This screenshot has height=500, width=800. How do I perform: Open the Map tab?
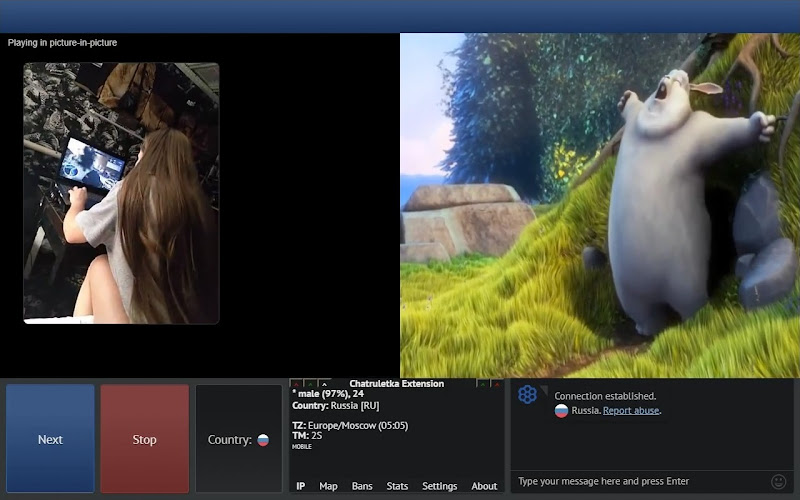tap(328, 486)
